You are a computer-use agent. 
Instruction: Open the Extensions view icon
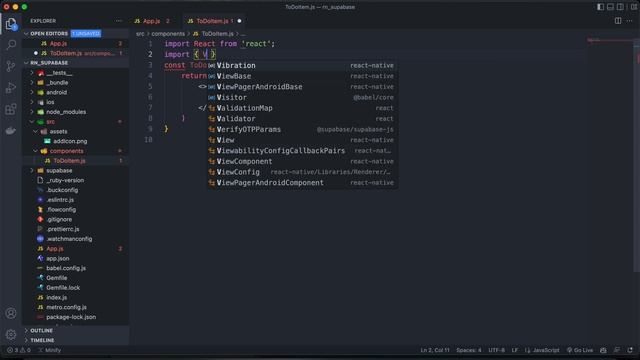point(11,109)
